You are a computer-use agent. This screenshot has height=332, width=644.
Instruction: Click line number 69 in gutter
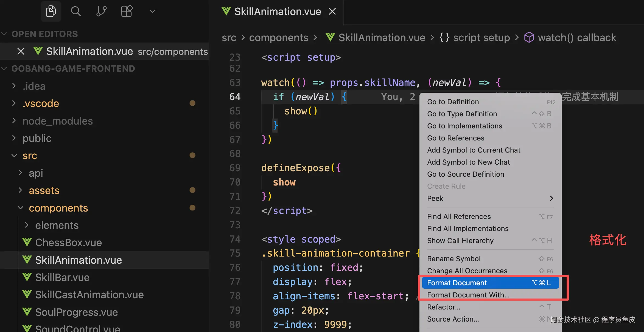pos(235,168)
